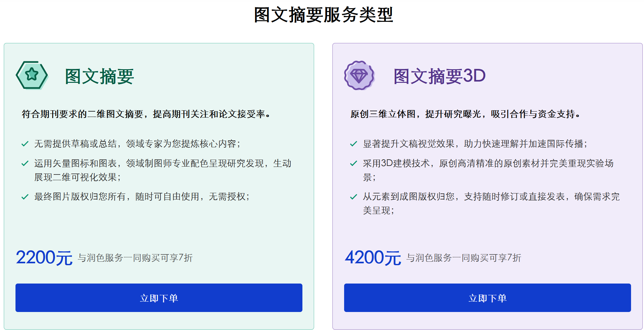This screenshot has width=644, height=330.
Task: Click the checkmark beside 从元素到成图版权归您
Action: point(354,196)
